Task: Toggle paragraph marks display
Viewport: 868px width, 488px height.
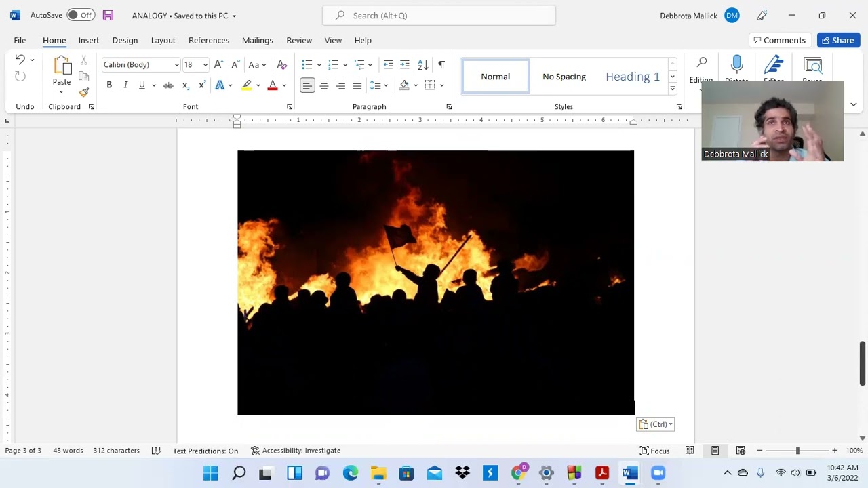Action: pyautogui.click(x=441, y=65)
